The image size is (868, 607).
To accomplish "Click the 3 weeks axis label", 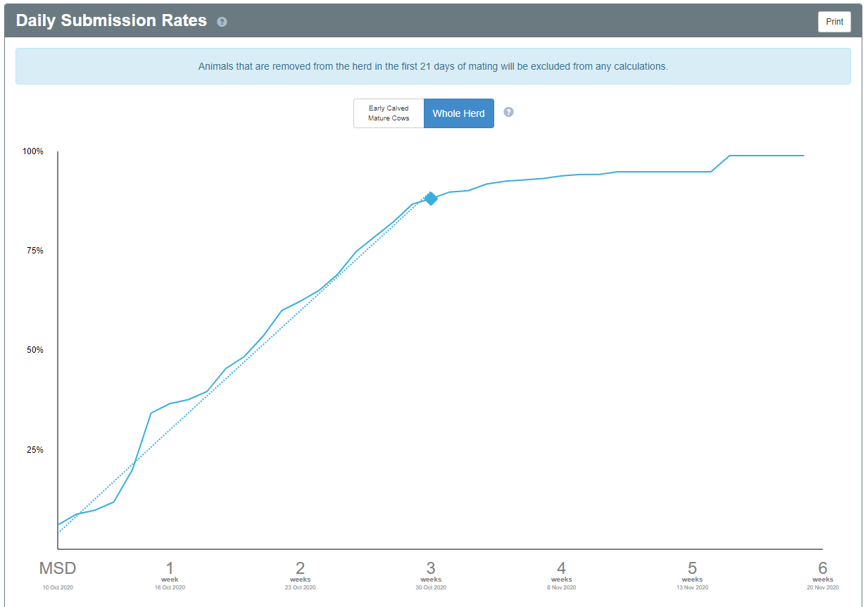I will [431, 572].
